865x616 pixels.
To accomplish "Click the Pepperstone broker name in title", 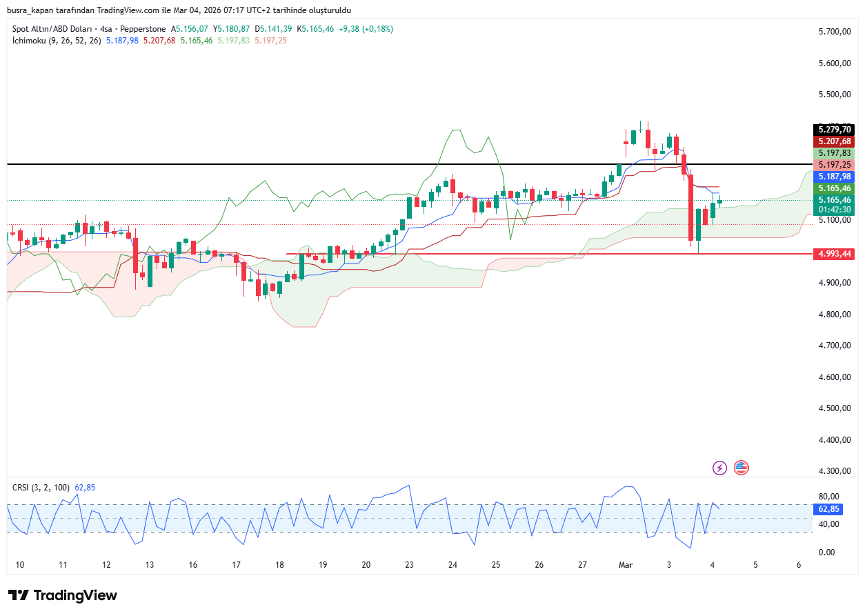I will [x=143, y=29].
